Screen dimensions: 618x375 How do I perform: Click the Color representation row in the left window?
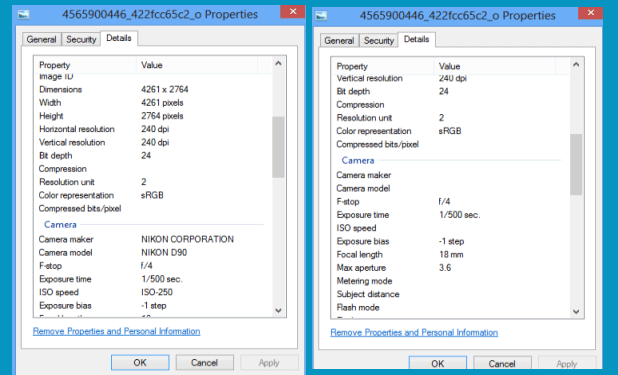153,195
